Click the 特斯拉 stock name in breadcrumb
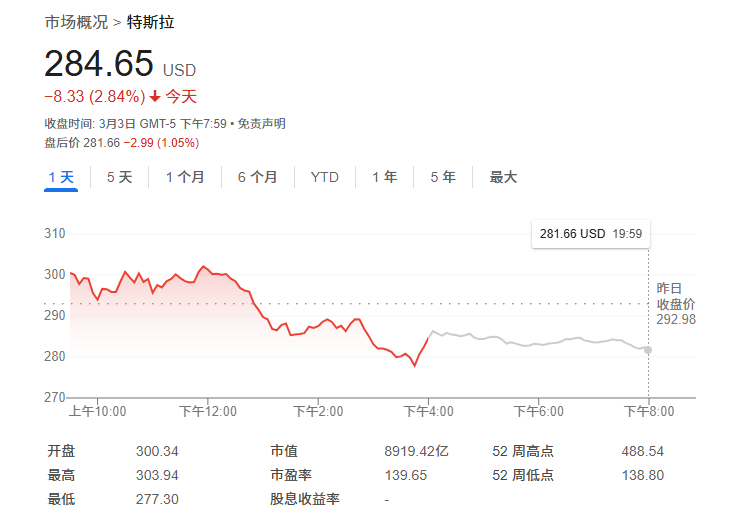Viewport: 736px width, 520px height. 150,22
